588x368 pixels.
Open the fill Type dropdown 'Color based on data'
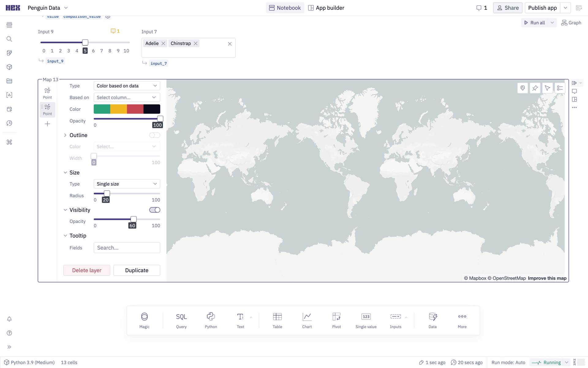[x=127, y=86]
